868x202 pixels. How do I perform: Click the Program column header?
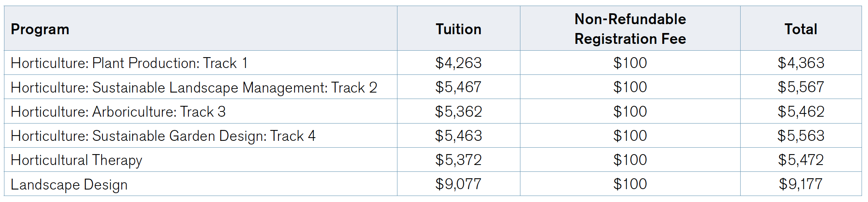[40, 29]
